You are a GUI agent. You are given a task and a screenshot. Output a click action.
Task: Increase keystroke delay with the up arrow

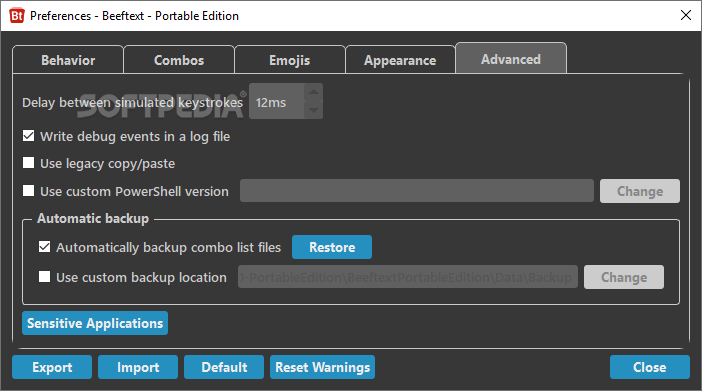(x=314, y=92)
